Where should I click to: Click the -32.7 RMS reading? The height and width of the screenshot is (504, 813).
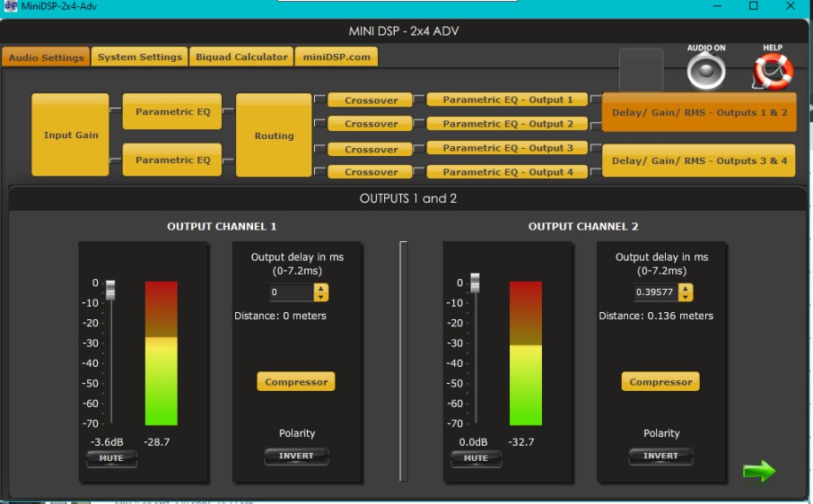(x=521, y=442)
